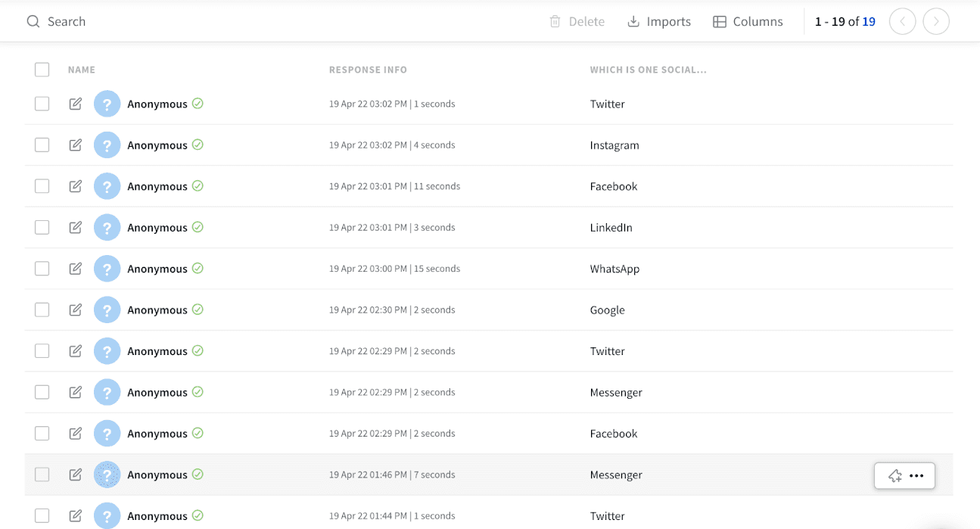Click edit icon for 03:01 PM Facebook row

76,186
